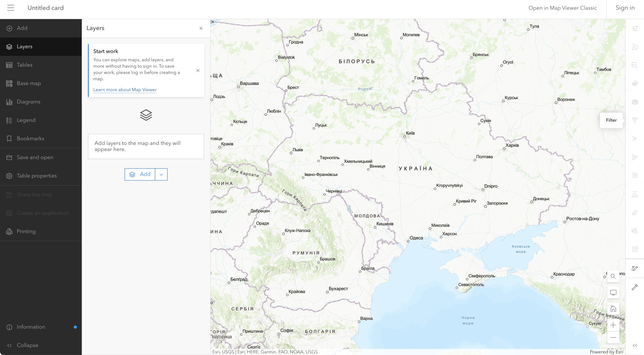Image resolution: width=644 pixels, height=355 pixels.
Task: Click the sketch pencil icon on right toolbar
Action: pos(634,268)
